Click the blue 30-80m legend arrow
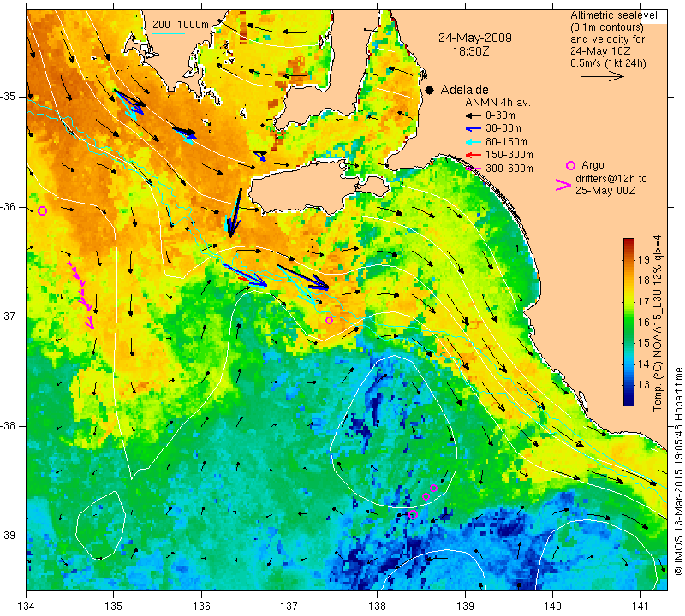Image resolution: width=685 pixels, height=616 pixels. (474, 129)
